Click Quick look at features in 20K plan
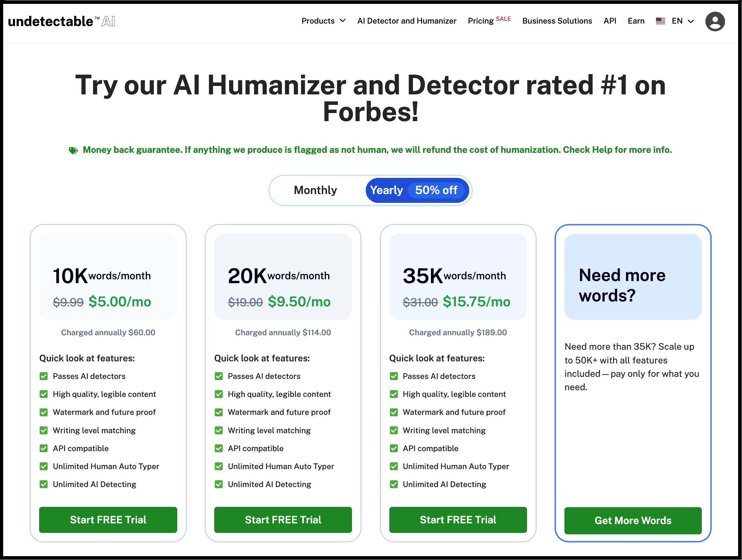 (262, 359)
